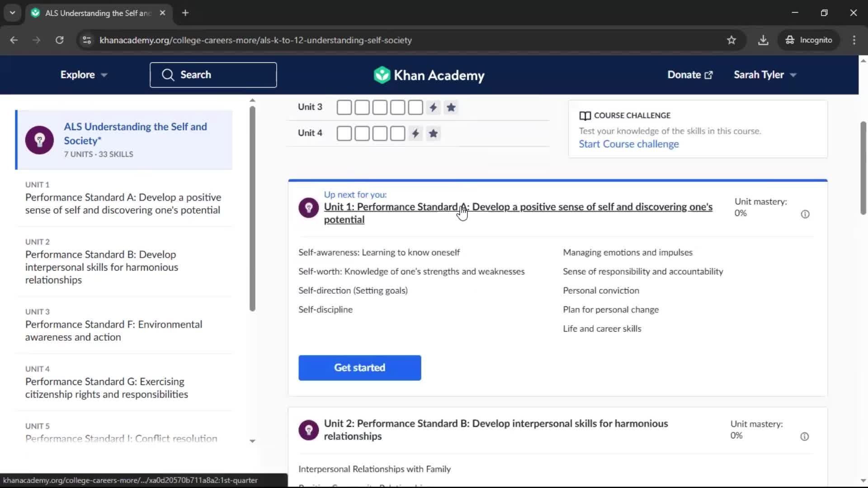Click the main page scrollbar thumb
868x488 pixels.
863,168
